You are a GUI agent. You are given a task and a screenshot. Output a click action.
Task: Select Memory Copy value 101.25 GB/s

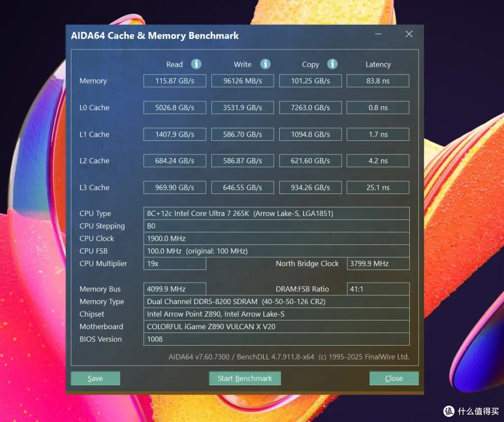tap(310, 81)
